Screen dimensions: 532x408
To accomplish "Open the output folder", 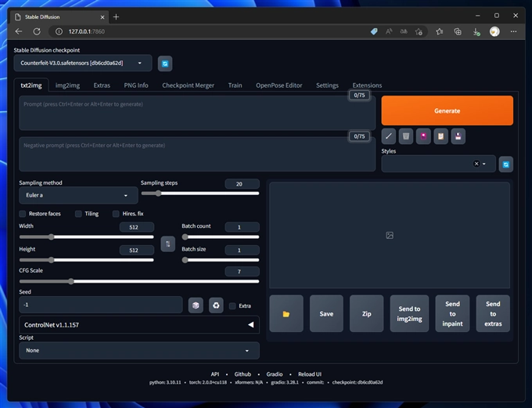I will [x=286, y=313].
